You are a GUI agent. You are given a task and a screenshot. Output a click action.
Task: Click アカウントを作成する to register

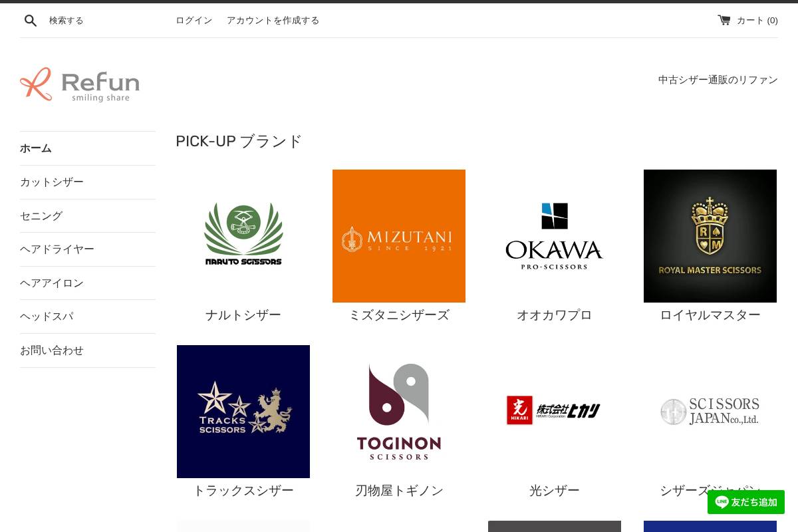click(273, 21)
